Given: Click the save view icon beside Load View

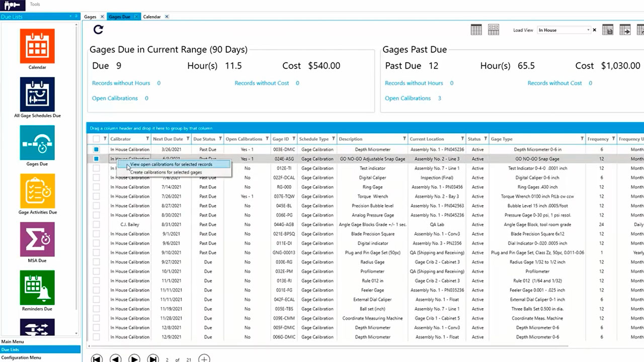Looking at the screenshot, I should click(x=607, y=30).
